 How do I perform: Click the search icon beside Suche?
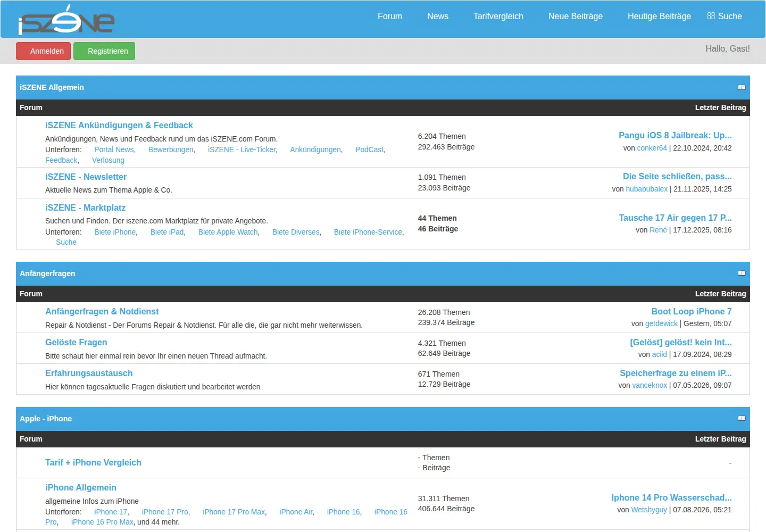click(x=711, y=16)
